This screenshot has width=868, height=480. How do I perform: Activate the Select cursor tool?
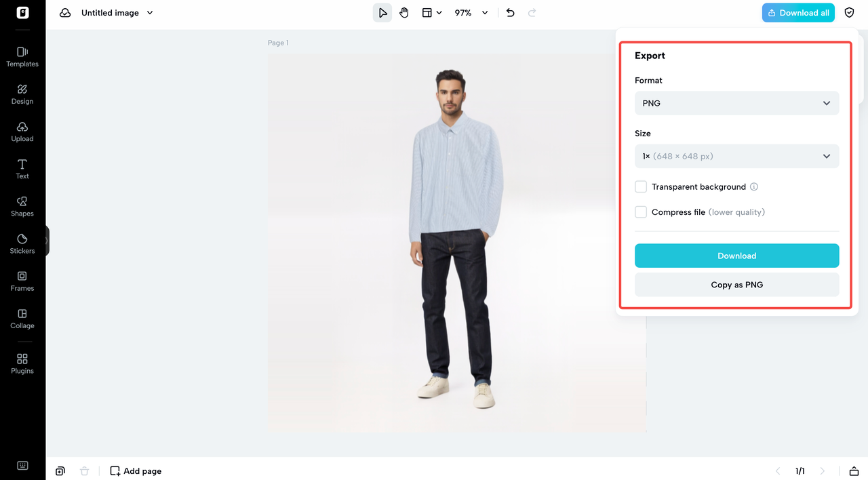pyautogui.click(x=382, y=12)
